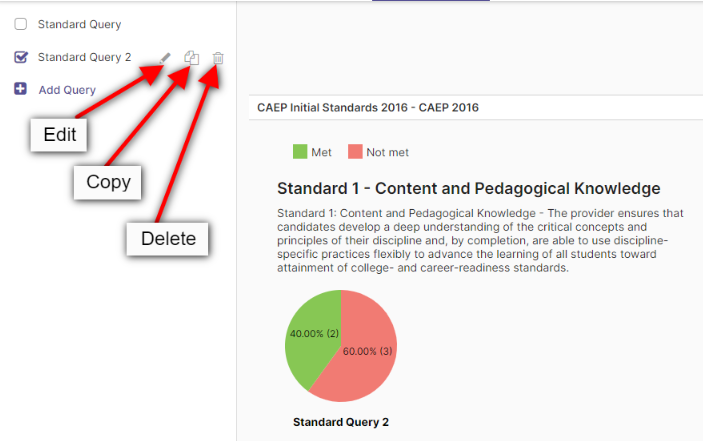Click the CAEP Initial Standards 2016 header bar
The image size is (703, 441).
[x=476, y=108]
